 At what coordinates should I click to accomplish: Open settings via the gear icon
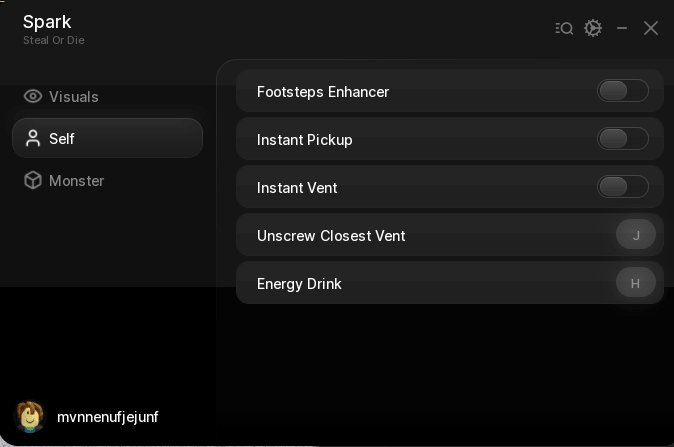coord(593,28)
